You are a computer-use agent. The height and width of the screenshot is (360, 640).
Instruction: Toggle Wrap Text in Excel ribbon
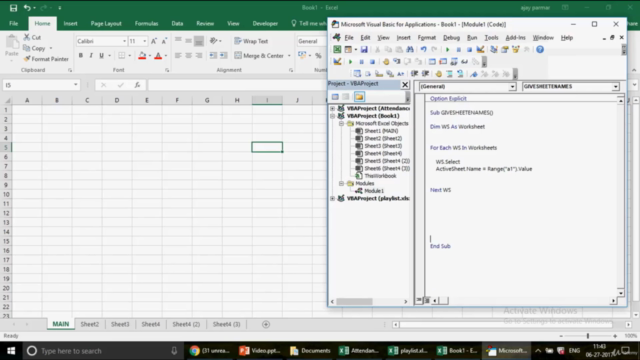[251, 41]
